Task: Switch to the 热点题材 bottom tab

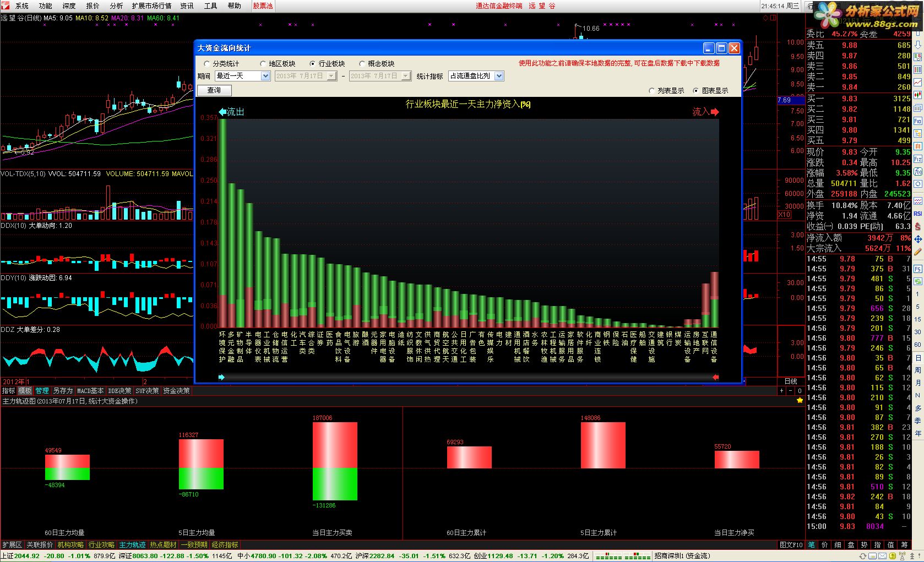Action: pyautogui.click(x=163, y=545)
